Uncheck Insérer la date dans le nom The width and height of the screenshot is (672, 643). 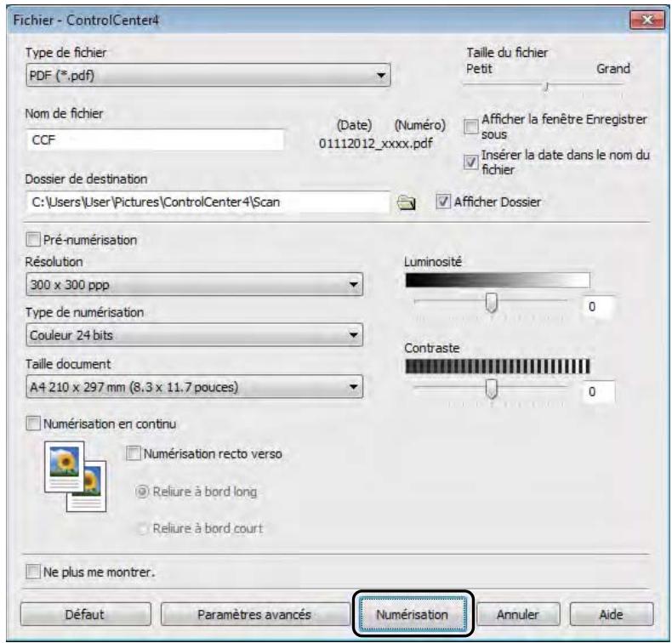tap(471, 162)
